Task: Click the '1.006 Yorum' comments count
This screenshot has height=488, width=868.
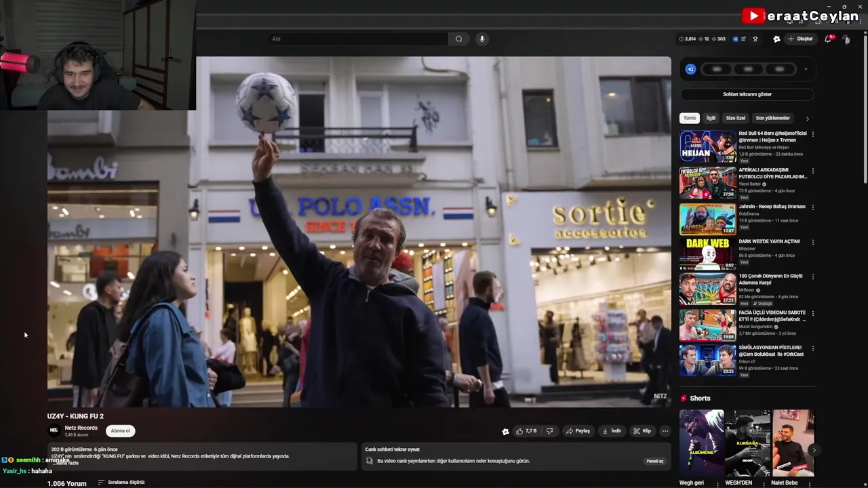Action: 67,483
